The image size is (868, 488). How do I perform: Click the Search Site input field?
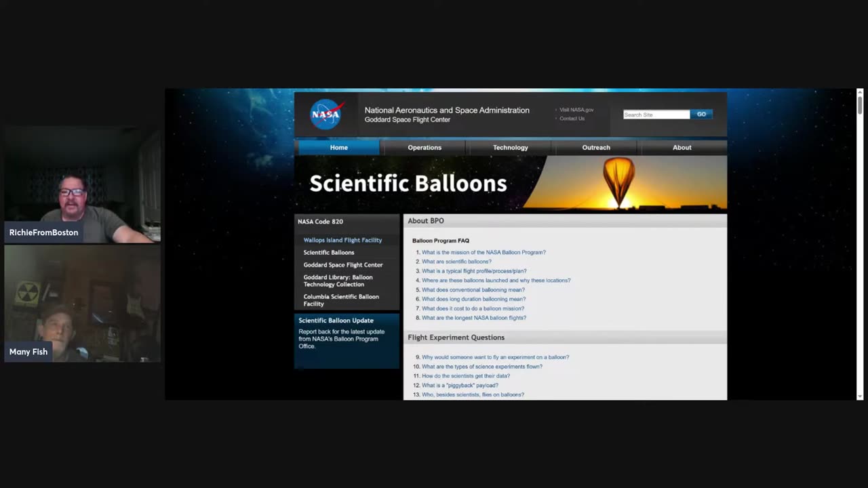tap(656, 115)
